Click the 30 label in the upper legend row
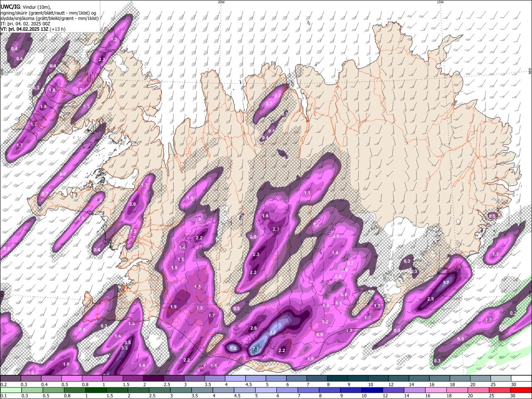 514,384
